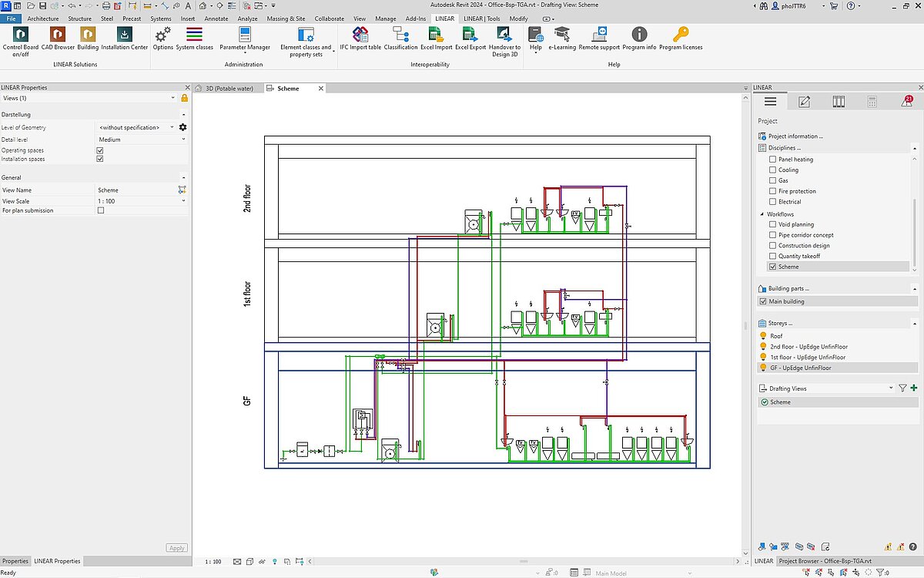Open the e-Learning tool
This screenshot has width=924, height=578.
[x=562, y=35]
